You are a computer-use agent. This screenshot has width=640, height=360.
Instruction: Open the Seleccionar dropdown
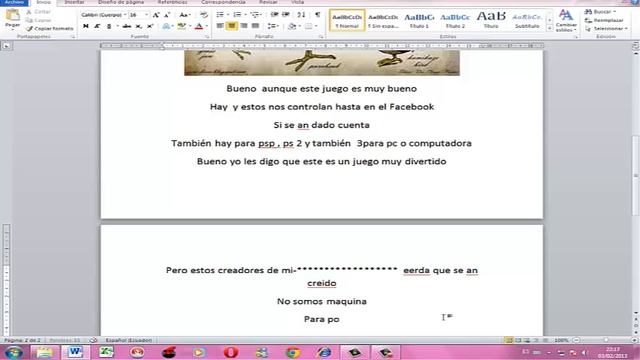606,29
